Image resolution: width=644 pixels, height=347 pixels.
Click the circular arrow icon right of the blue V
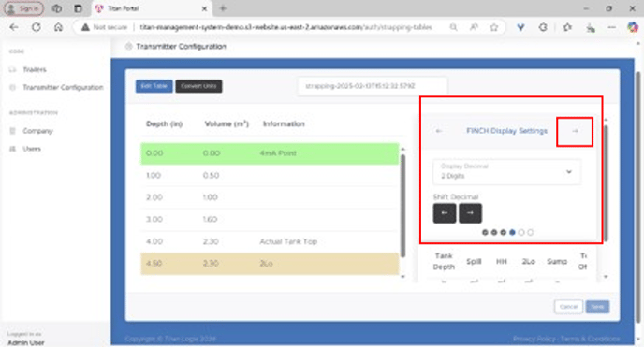(543, 27)
